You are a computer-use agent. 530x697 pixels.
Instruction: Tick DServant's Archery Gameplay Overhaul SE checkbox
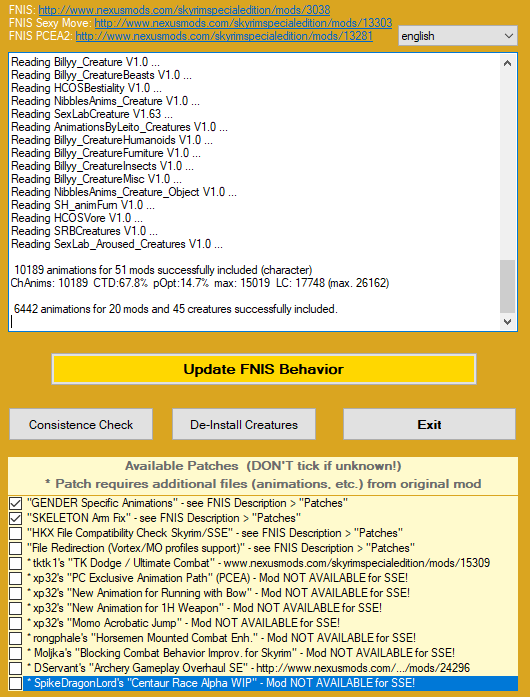click(x=16, y=668)
